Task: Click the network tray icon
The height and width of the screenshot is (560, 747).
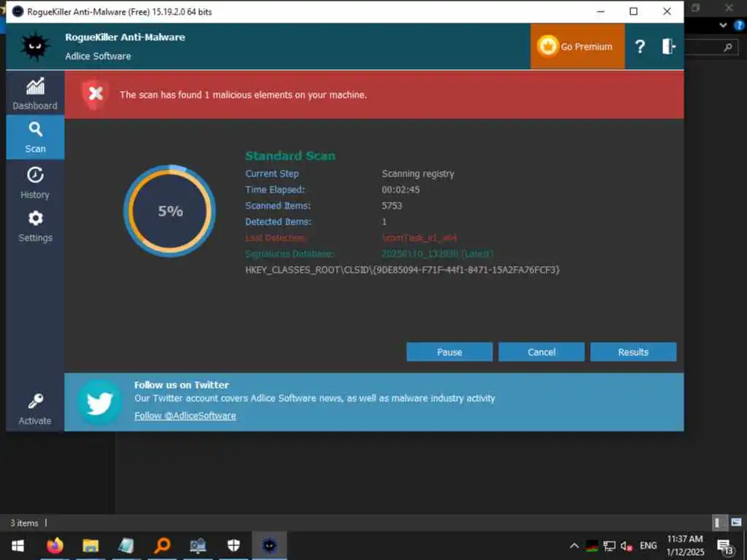Action: click(609, 545)
